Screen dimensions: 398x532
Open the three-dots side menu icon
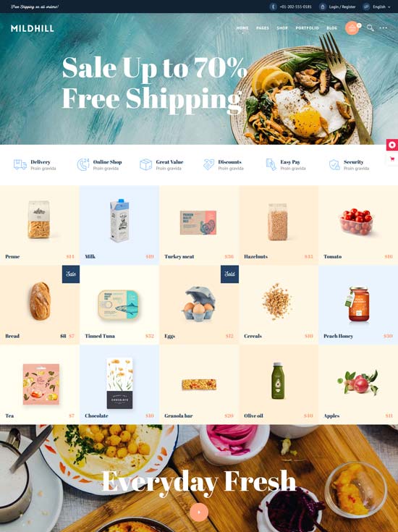click(384, 28)
